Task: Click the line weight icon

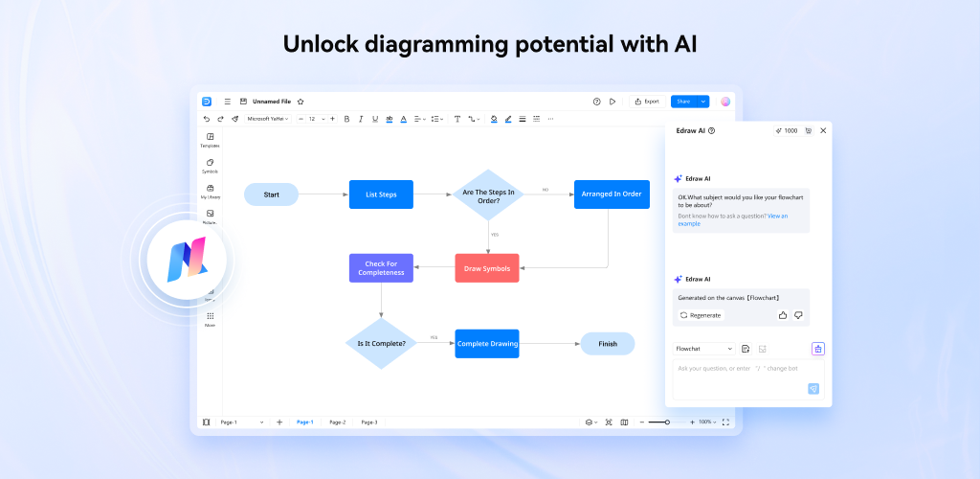Action: pyautogui.click(x=523, y=119)
